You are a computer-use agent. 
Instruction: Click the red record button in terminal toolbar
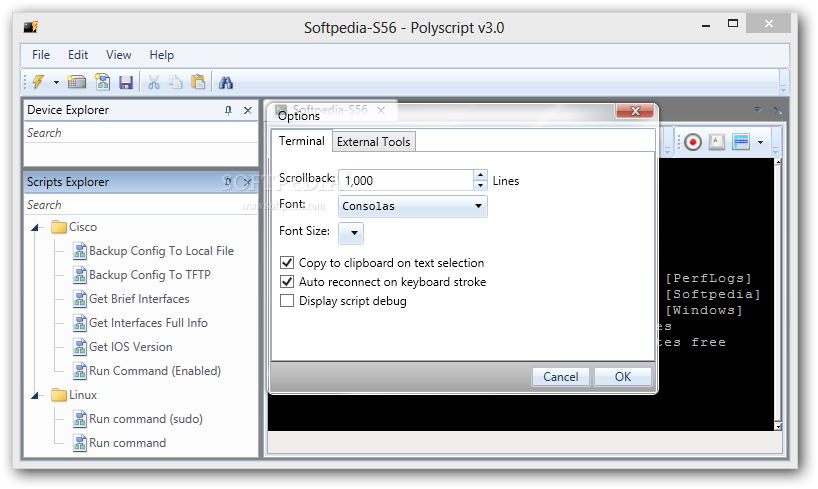(x=692, y=142)
